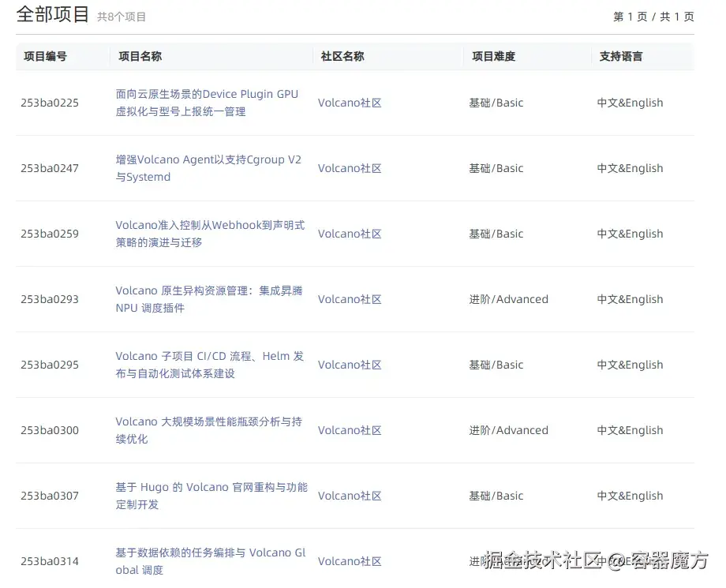Select project number 253ba0307
This screenshot has width=726, height=588.
(50, 496)
